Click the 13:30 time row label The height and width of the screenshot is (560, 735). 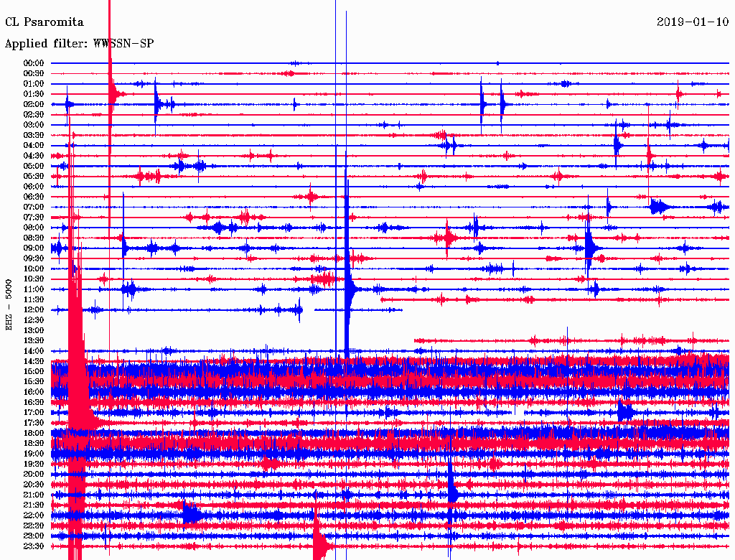[34, 341]
